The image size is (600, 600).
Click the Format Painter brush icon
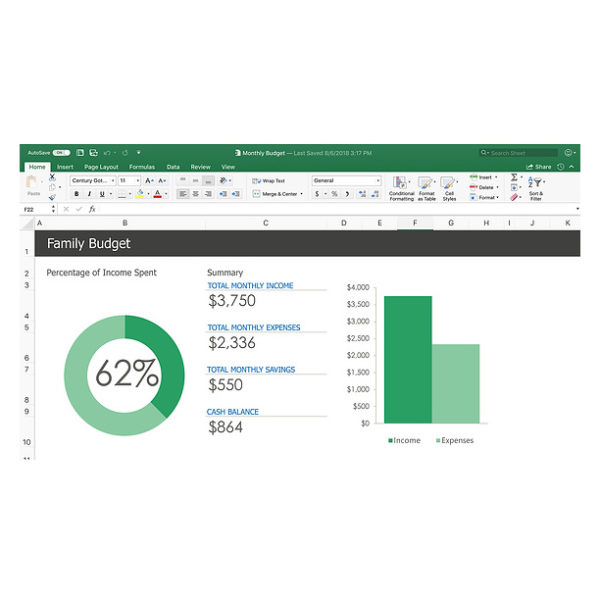53,197
